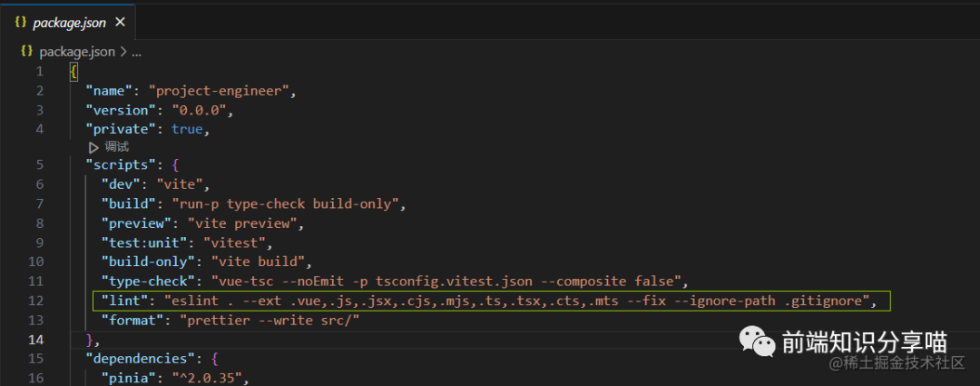980x386 pixels.
Task: Click the "build-only" script key
Action: coord(148,262)
